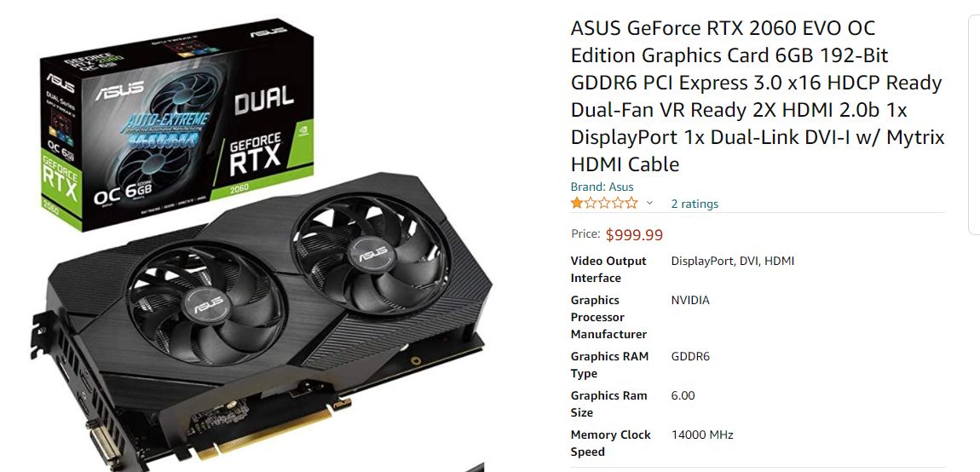
Task: Click the 14000 MHz value
Action: click(702, 435)
